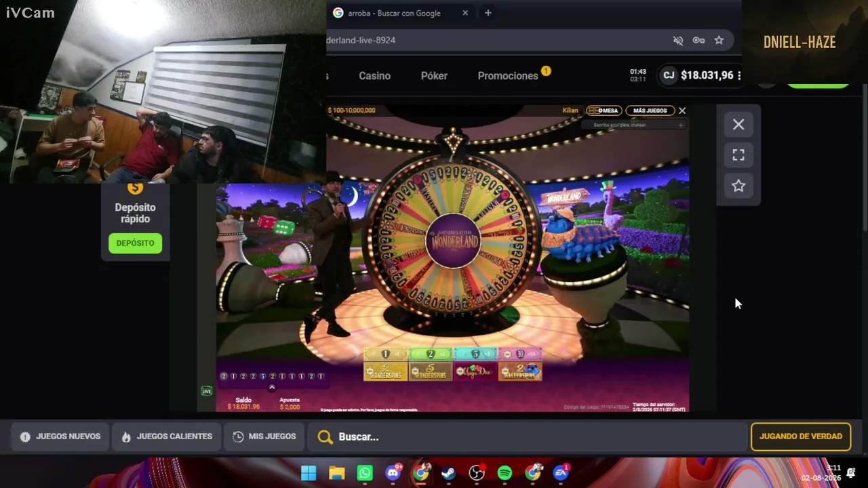Viewport: 868px width, 488px height.
Task: Close the 'arroba - Buscar con Google' tab
Action: point(465,13)
